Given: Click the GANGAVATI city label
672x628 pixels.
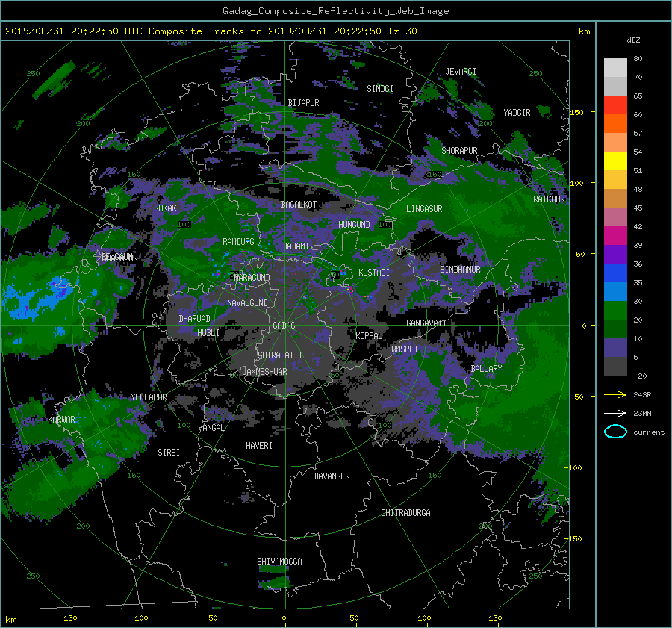Looking at the screenshot, I should click(x=426, y=323).
